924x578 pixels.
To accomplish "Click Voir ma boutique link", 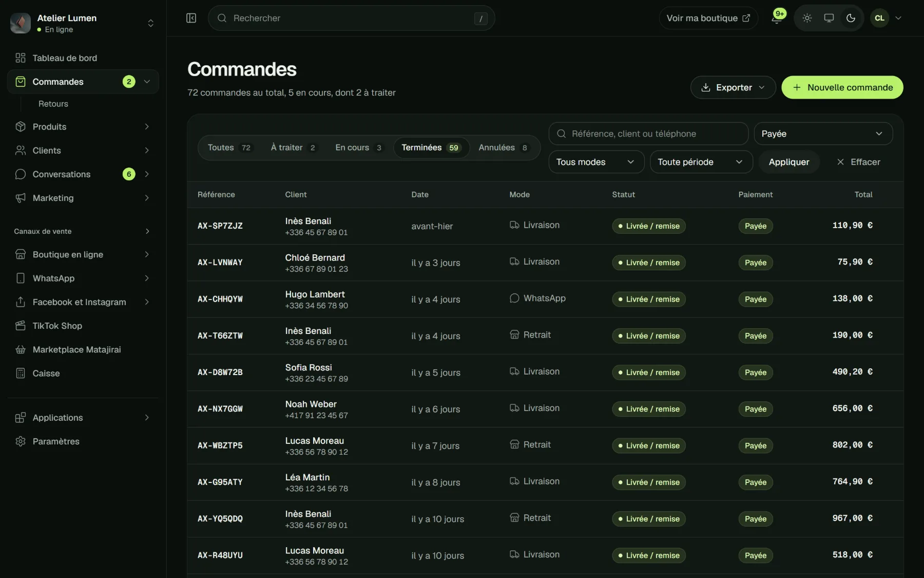I will tap(708, 18).
